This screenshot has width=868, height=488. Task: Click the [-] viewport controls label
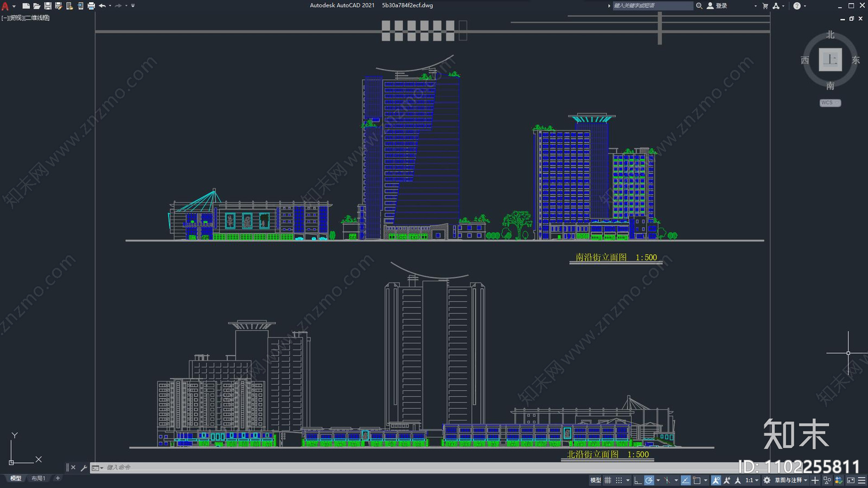click(4, 18)
